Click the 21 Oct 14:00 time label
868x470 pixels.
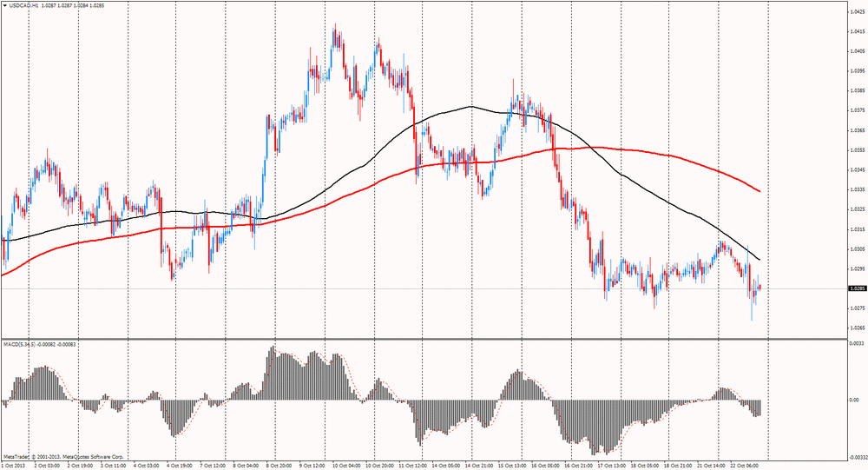coord(712,466)
